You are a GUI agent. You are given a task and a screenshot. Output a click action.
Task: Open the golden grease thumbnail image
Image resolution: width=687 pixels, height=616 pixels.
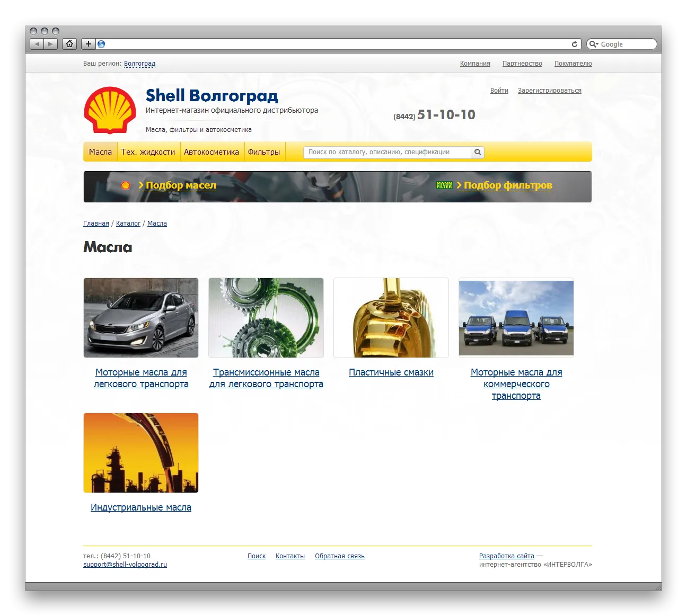click(391, 318)
